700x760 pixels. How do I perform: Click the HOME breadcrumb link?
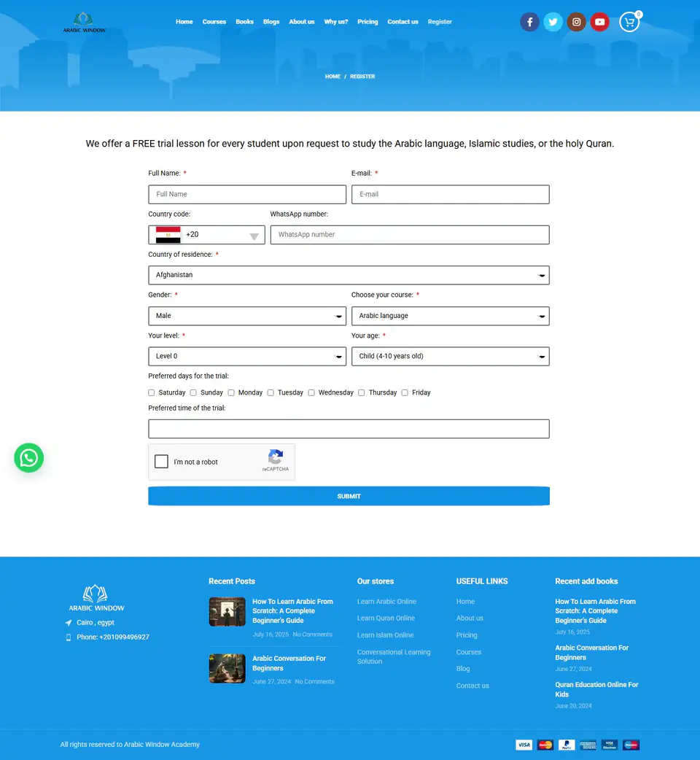tap(332, 77)
